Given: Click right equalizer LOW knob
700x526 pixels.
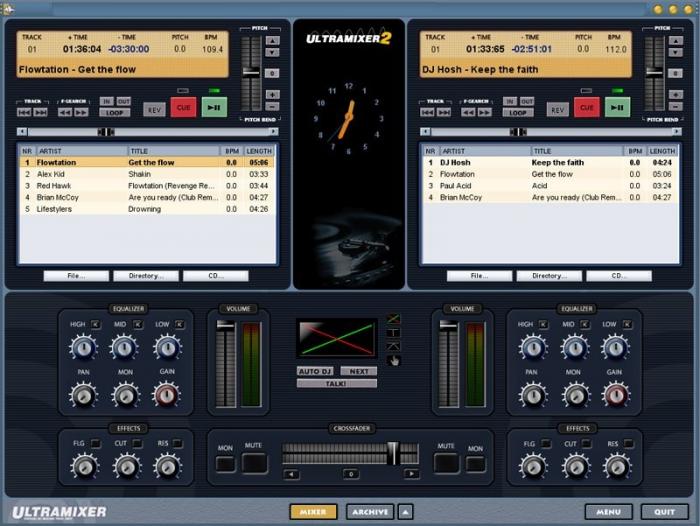Looking at the screenshot, I should [x=615, y=348].
